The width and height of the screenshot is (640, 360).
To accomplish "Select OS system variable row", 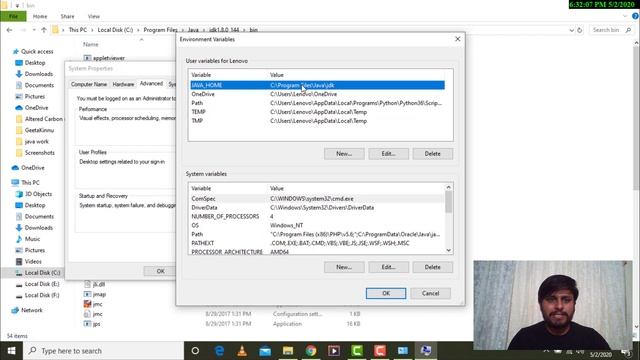I will [318, 225].
